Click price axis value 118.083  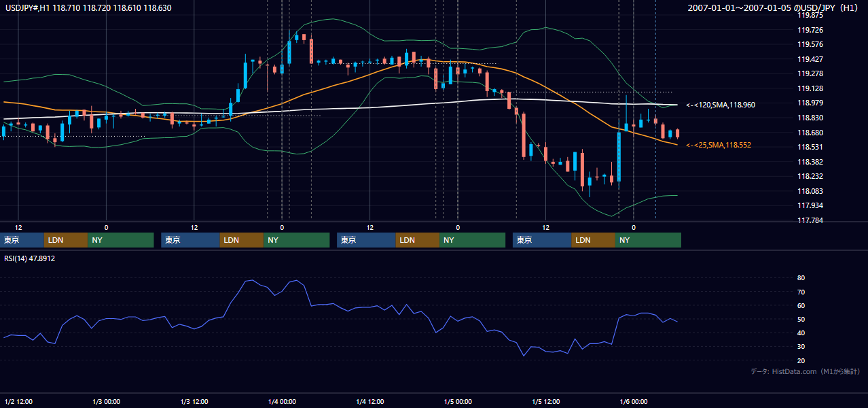pos(810,191)
